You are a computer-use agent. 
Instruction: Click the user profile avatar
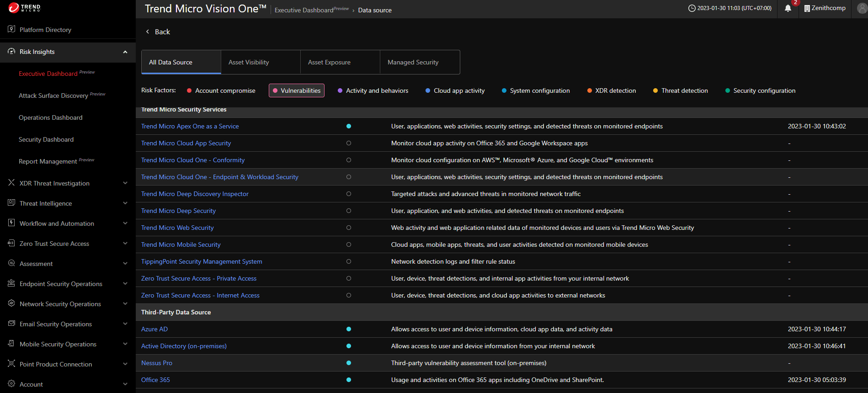[x=862, y=8]
